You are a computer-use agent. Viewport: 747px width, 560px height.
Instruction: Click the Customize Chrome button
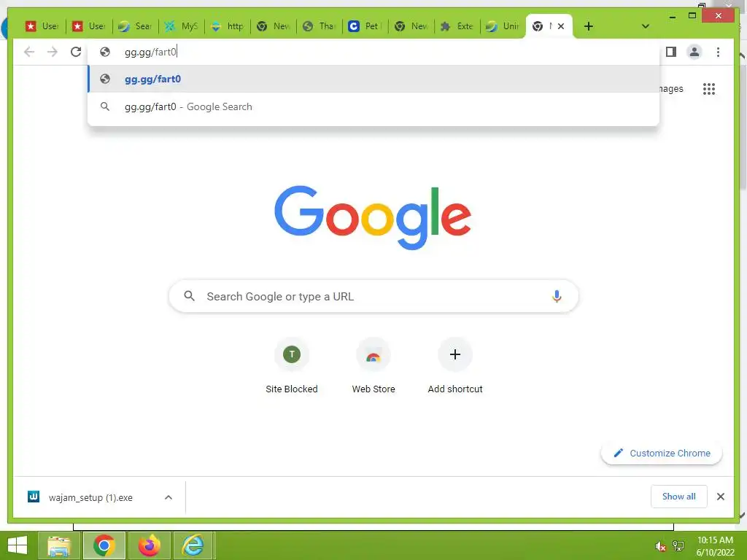pyautogui.click(x=662, y=454)
